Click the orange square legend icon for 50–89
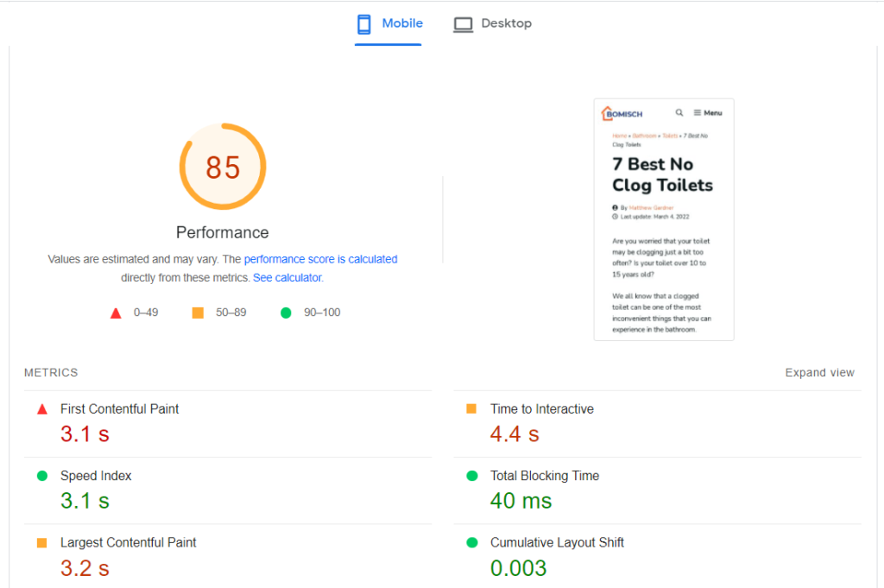Screen dimensions: 884x588 198,313
